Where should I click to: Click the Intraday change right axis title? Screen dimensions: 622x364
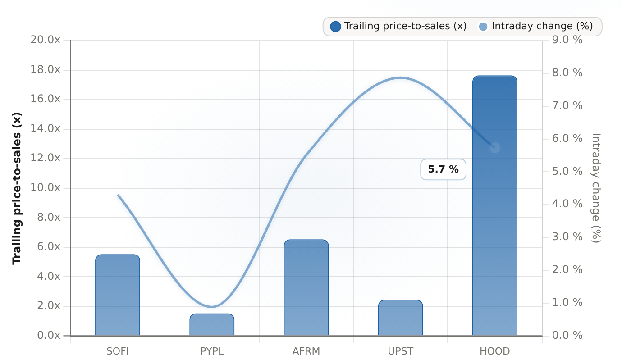tap(595, 188)
